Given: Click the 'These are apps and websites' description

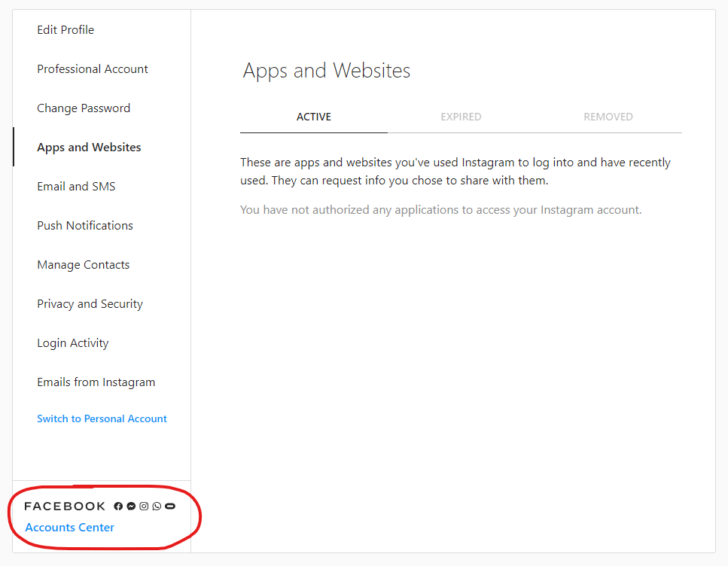Looking at the screenshot, I should coord(455,172).
